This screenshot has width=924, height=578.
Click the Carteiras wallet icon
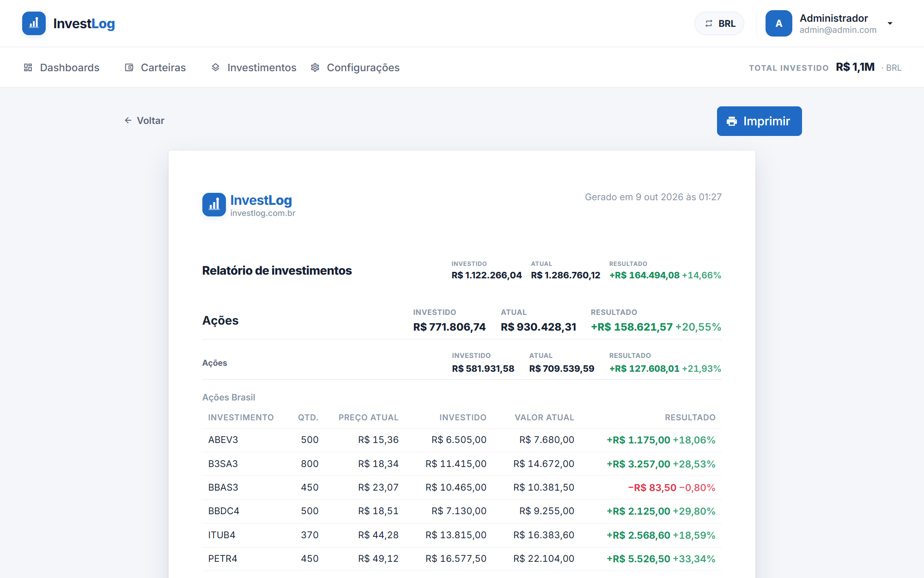pyautogui.click(x=129, y=68)
